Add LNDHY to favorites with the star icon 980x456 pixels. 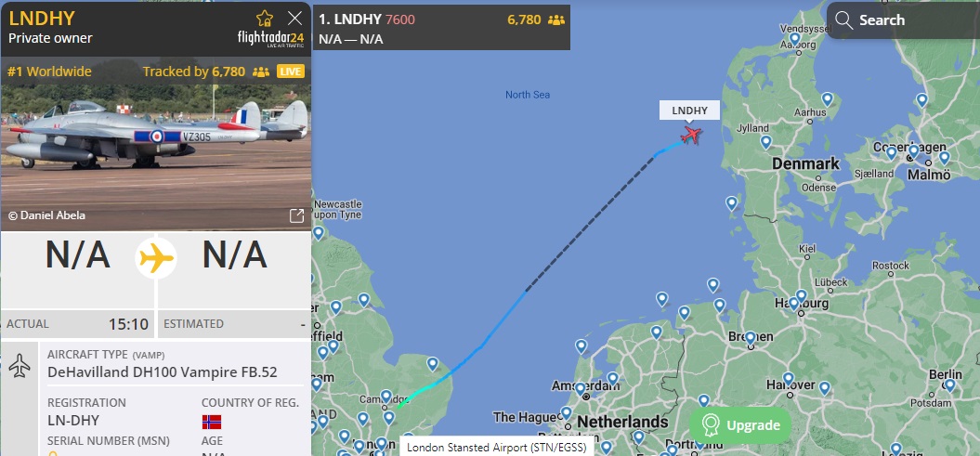[x=265, y=19]
